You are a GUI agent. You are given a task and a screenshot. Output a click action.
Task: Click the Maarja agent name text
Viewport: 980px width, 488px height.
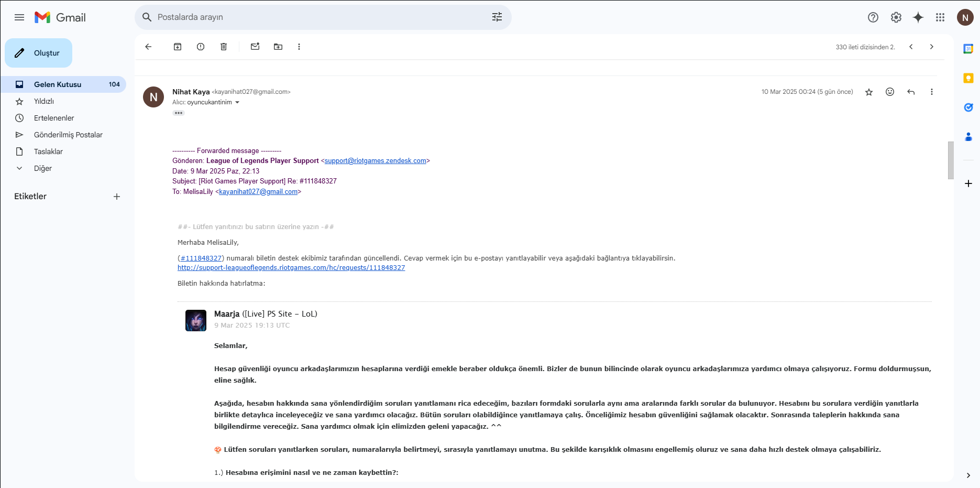pyautogui.click(x=227, y=314)
